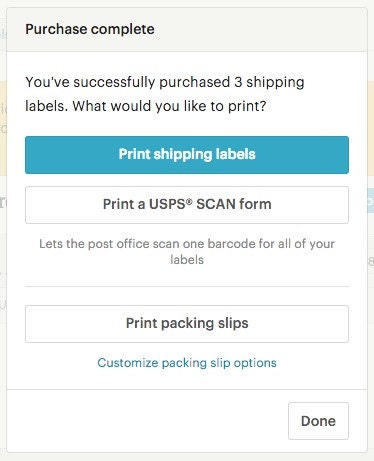Viewport: 374px width, 461px height.
Task: Generate the SCAN form for USPS
Action: coord(187,205)
